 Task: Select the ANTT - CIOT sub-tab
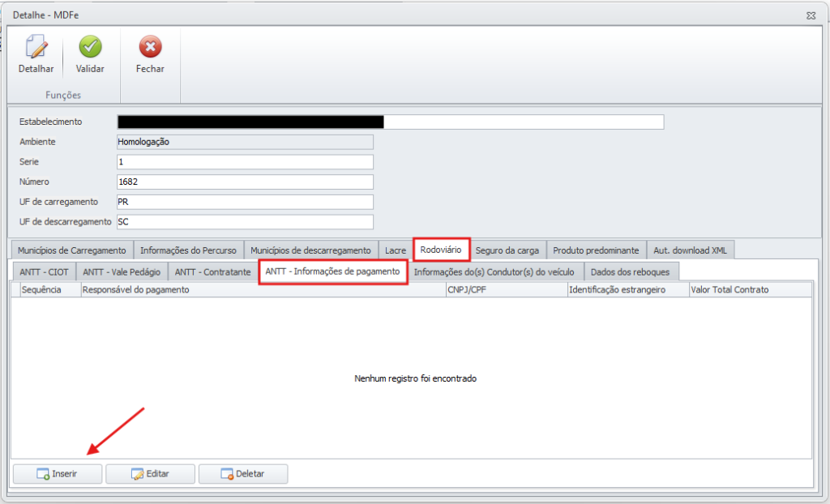click(44, 271)
